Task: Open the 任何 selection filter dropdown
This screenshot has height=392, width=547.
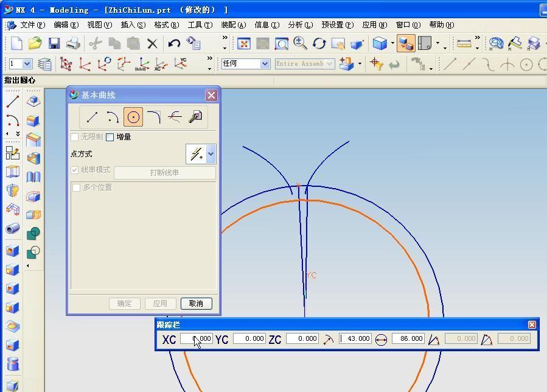Action: coord(265,64)
